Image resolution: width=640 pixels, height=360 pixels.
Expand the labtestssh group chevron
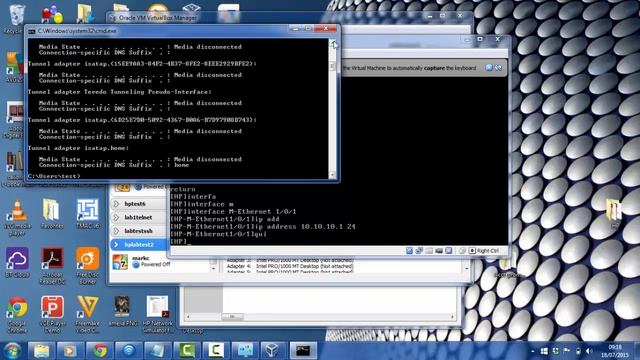pos(116,231)
